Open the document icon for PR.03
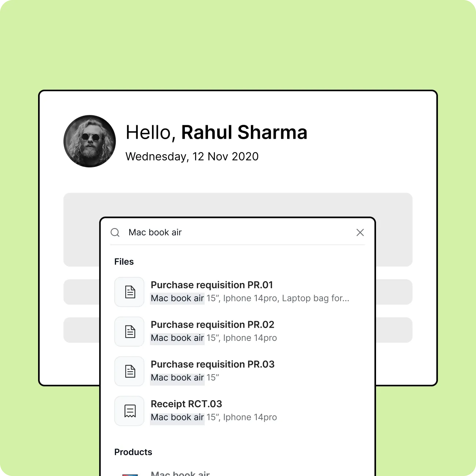The height and width of the screenshot is (476, 476). click(x=129, y=371)
